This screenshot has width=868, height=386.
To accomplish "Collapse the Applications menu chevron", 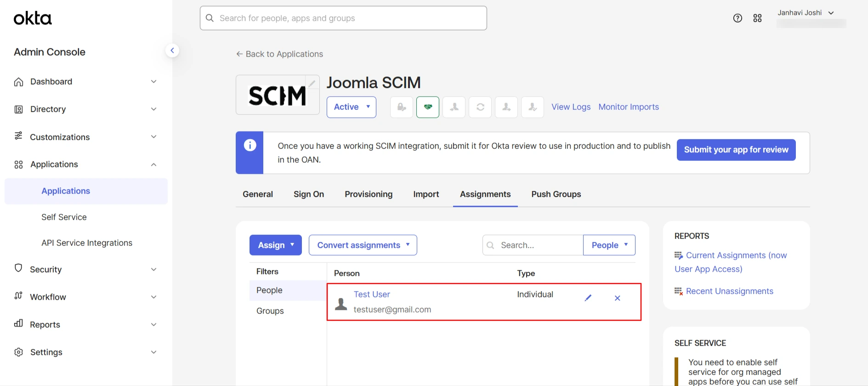I will pos(153,165).
